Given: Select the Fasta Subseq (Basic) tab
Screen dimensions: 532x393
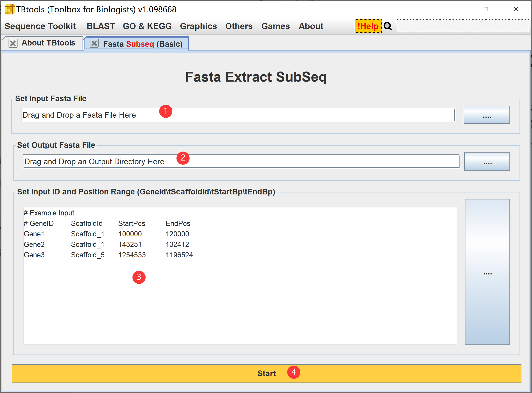Looking at the screenshot, I should click(x=143, y=44).
